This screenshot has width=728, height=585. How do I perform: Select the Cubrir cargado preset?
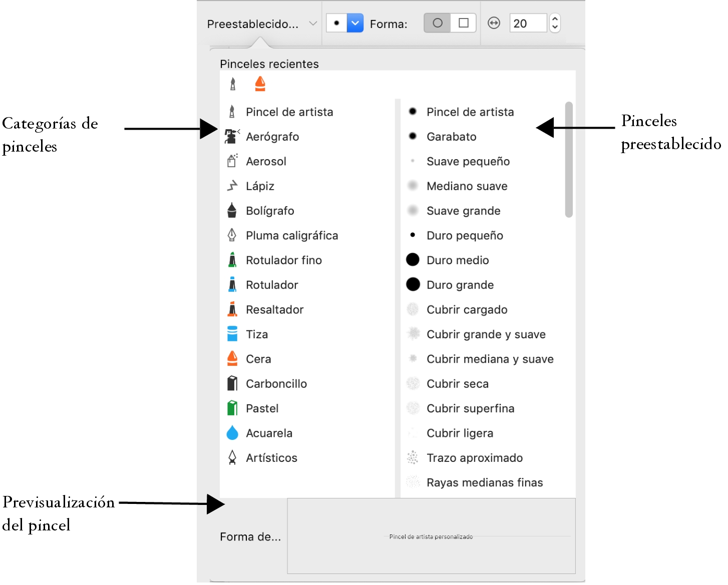click(x=467, y=309)
